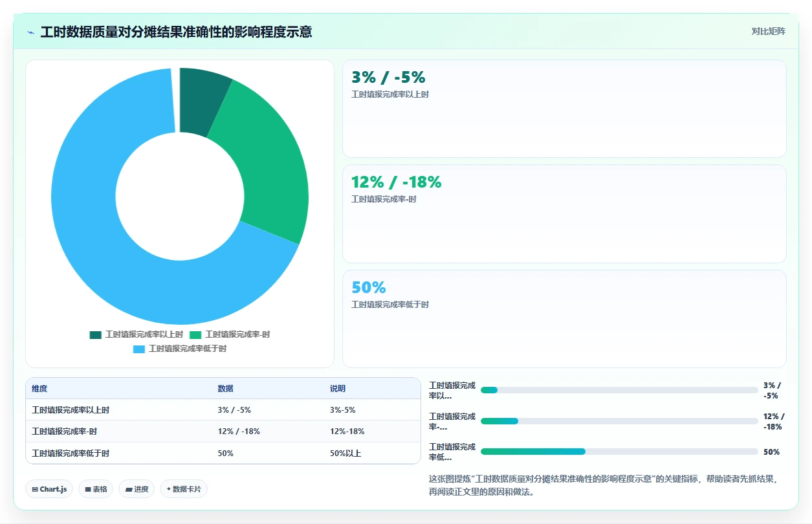Click the progress bar valued 50%

point(619,452)
